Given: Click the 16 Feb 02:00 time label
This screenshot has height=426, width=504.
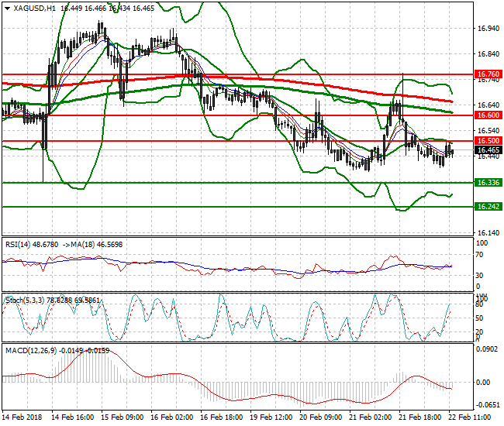Looking at the screenshot, I should 172,417.
